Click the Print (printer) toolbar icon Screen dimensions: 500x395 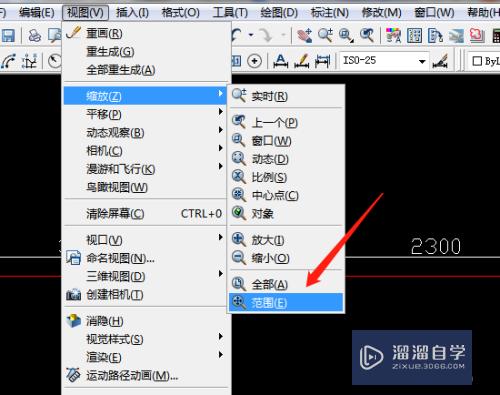[x=35, y=35]
